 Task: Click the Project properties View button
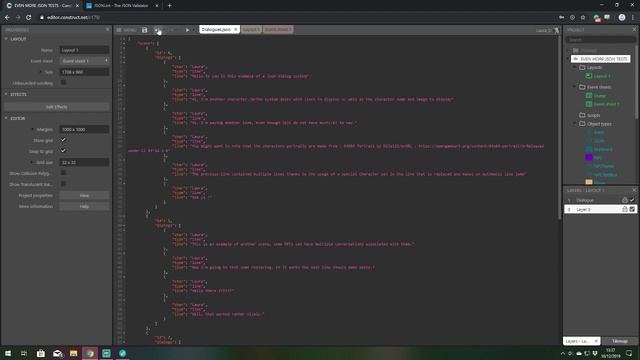coord(84,196)
